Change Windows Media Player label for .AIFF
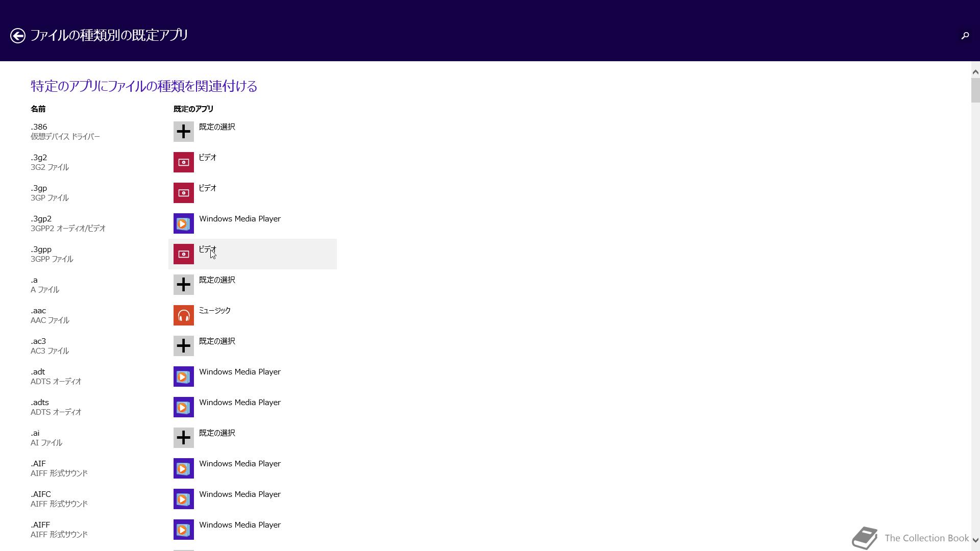The width and height of the screenshot is (980, 551). 240,524
